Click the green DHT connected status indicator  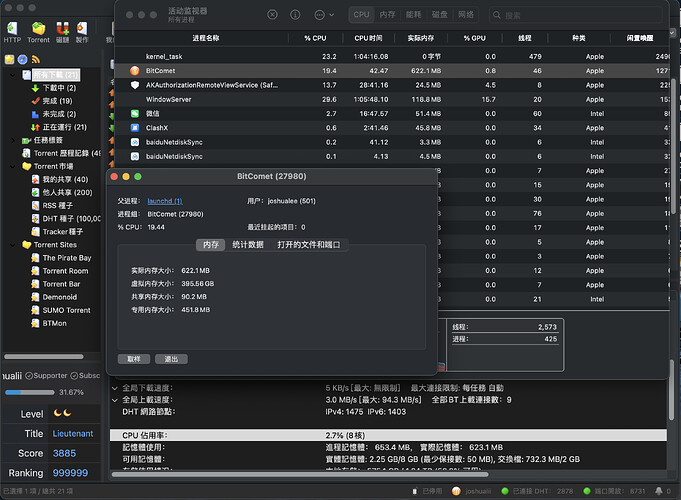[505, 491]
